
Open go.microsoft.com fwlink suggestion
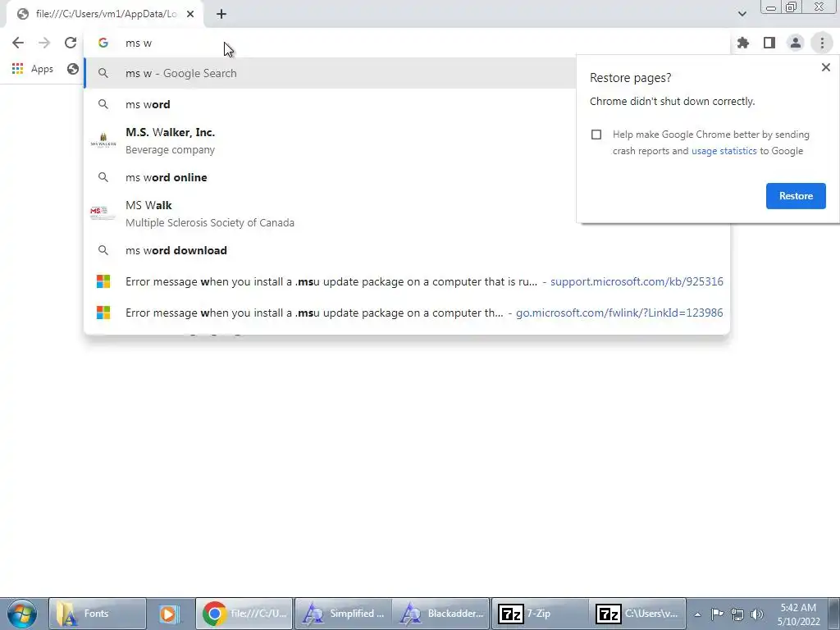[407, 313]
